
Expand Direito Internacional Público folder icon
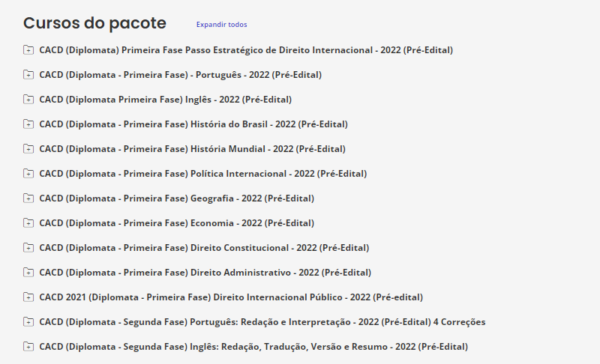(28, 297)
